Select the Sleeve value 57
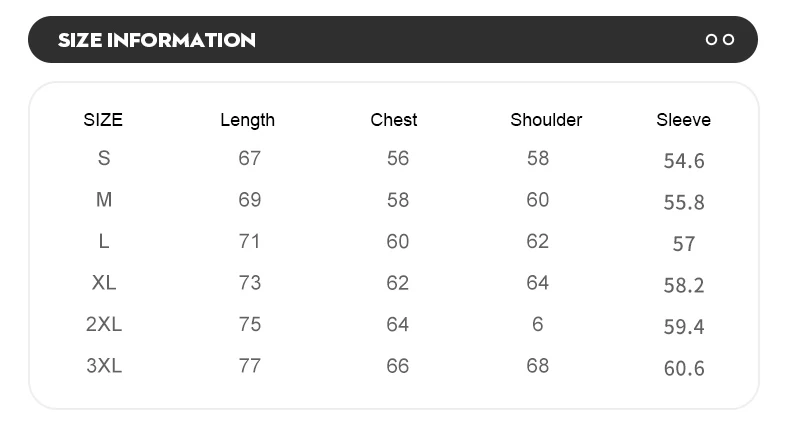This screenshot has height=427, width=790. (x=684, y=244)
